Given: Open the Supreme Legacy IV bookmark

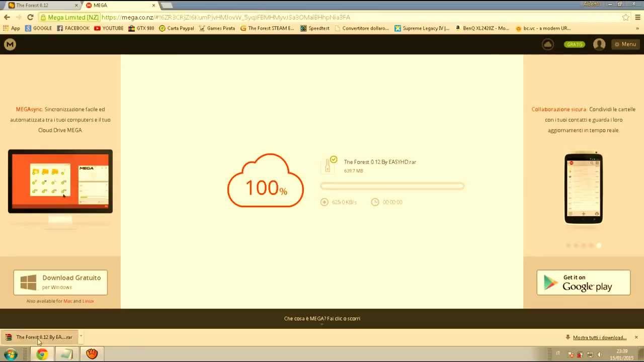Looking at the screenshot, I should [422, 28].
